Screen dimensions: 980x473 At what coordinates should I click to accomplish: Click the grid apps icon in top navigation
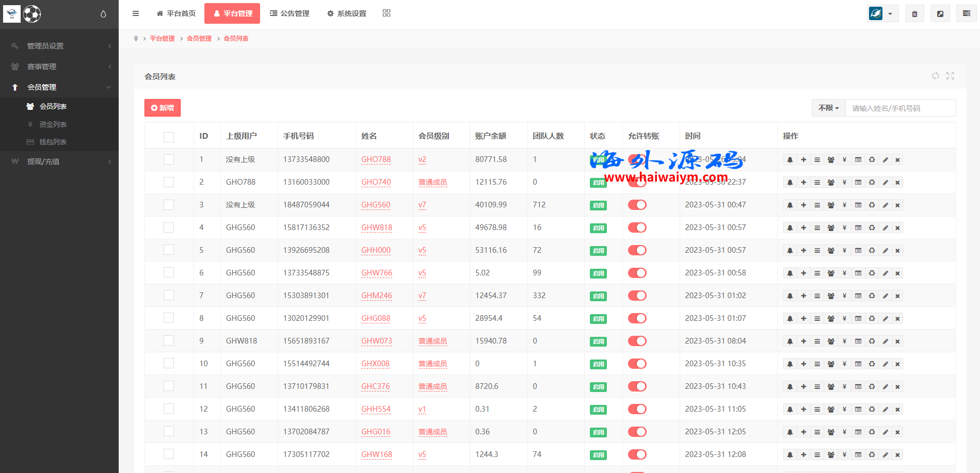pos(387,13)
